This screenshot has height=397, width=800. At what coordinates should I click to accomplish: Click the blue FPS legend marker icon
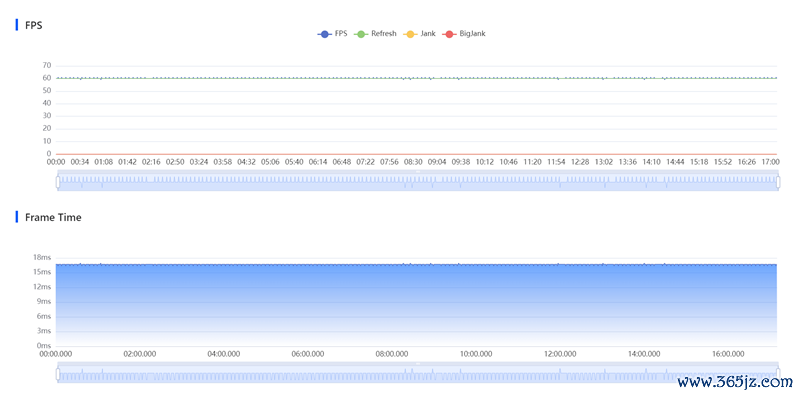[324, 34]
